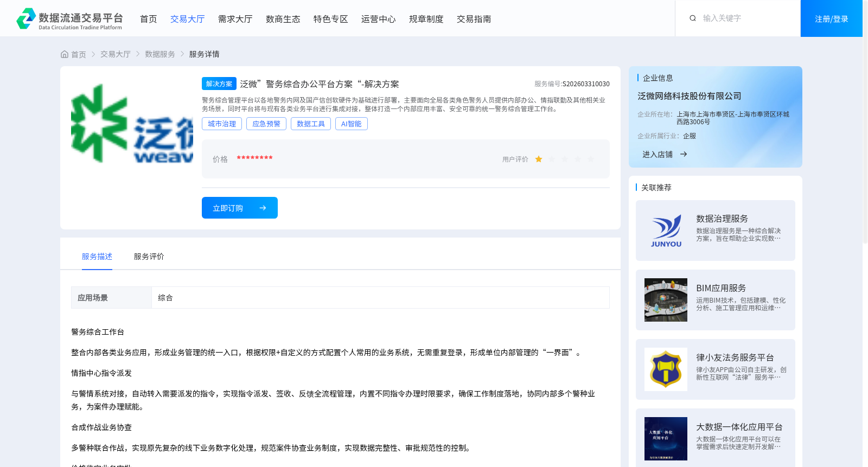
Task: Click the JUNYOU logo thumbnail
Action: point(666,231)
